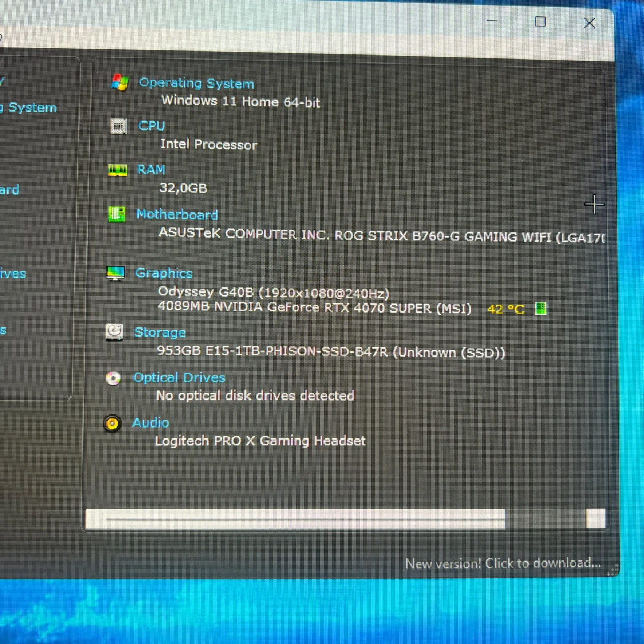Open the Motherboard section link

click(x=177, y=214)
